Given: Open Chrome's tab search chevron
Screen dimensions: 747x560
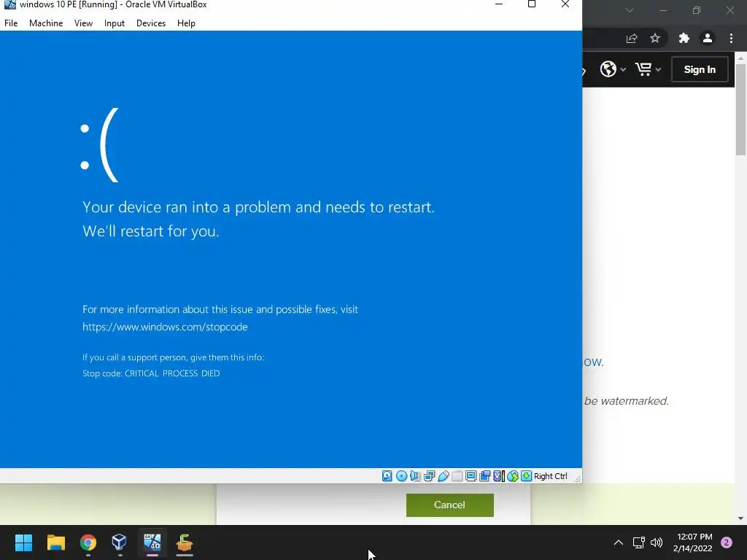Looking at the screenshot, I should click(x=630, y=10).
